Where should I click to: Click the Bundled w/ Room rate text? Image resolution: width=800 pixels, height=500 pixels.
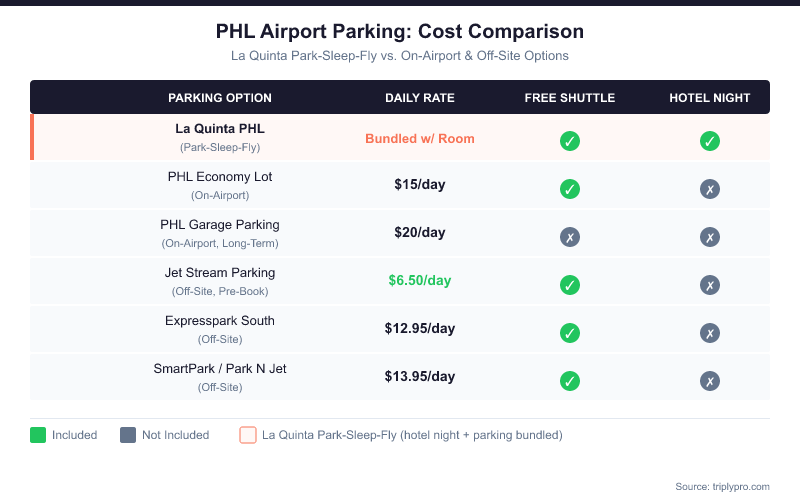tap(420, 139)
